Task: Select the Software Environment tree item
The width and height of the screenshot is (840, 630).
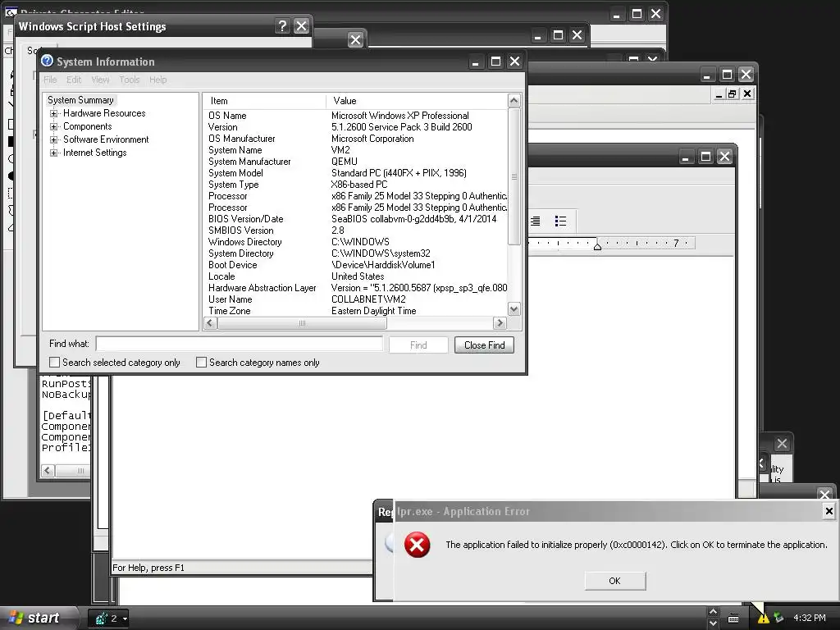Action: click(x=106, y=139)
